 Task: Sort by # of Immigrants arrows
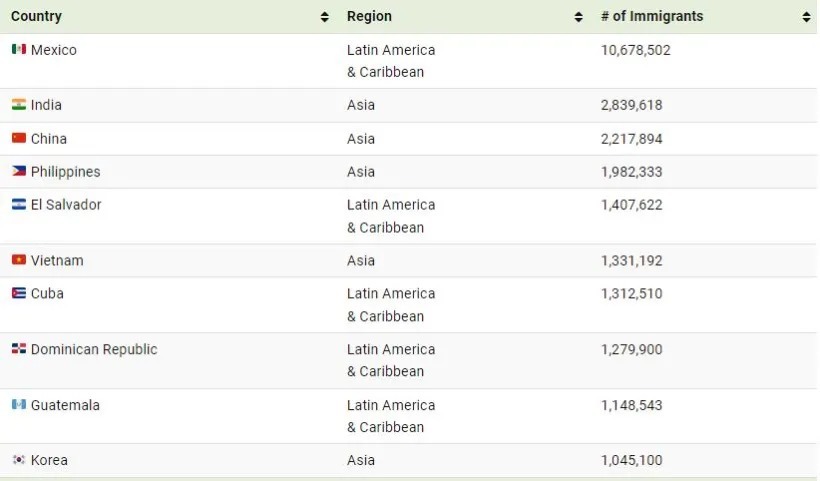pyautogui.click(x=806, y=17)
